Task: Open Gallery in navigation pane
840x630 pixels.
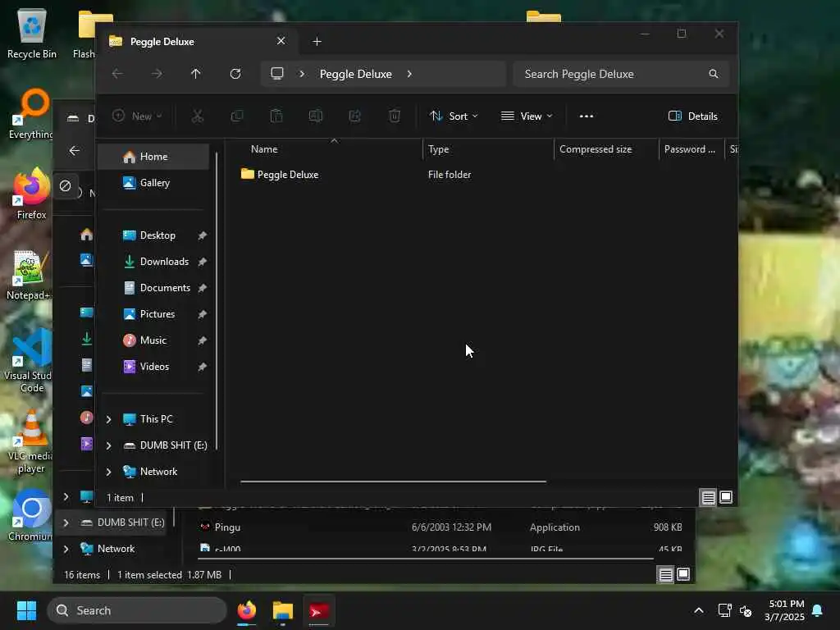Action: pyautogui.click(x=154, y=183)
